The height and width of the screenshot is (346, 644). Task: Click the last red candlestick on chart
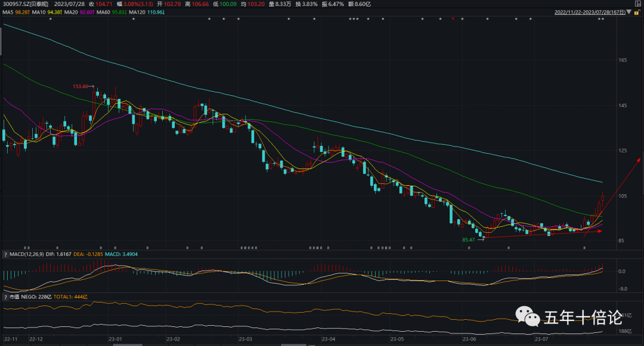point(602,199)
